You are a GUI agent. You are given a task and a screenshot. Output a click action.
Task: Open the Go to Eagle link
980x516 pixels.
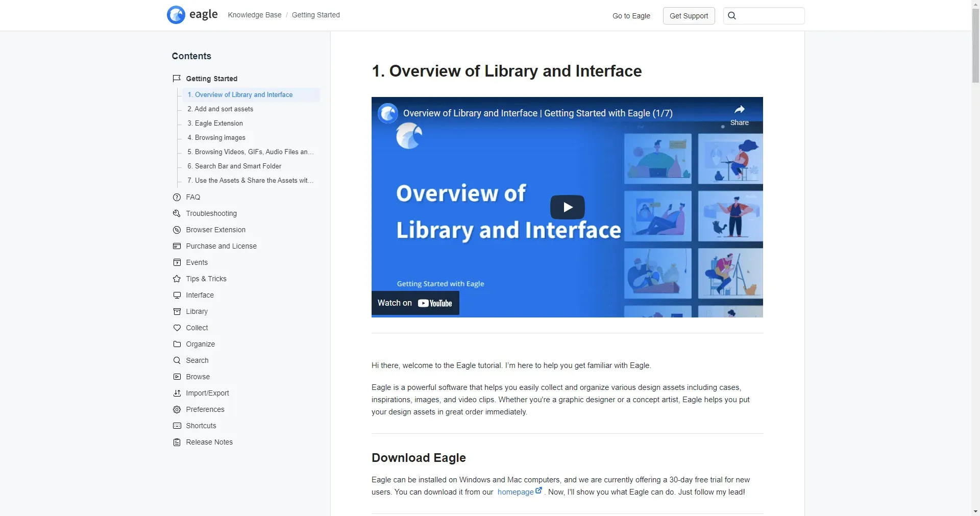click(631, 16)
